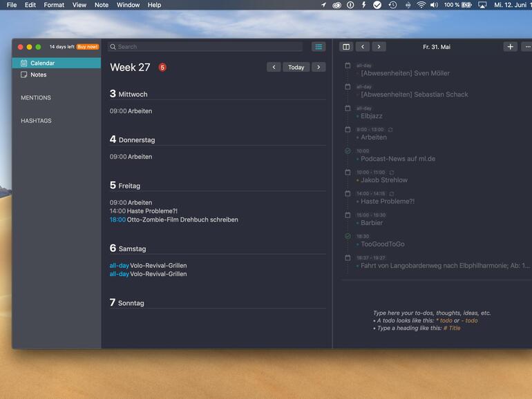The height and width of the screenshot is (399, 532).
Task: Select 3 Mittwoch day heading
Action: click(x=129, y=94)
